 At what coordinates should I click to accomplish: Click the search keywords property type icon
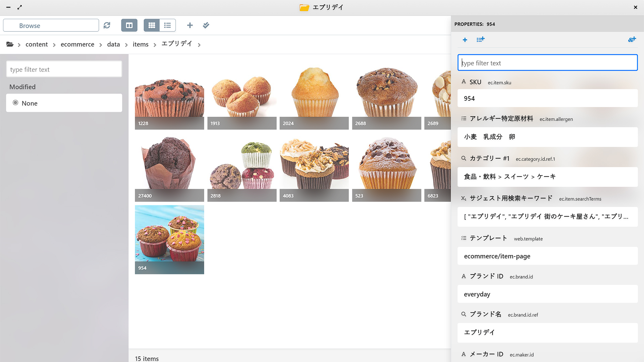click(x=464, y=198)
